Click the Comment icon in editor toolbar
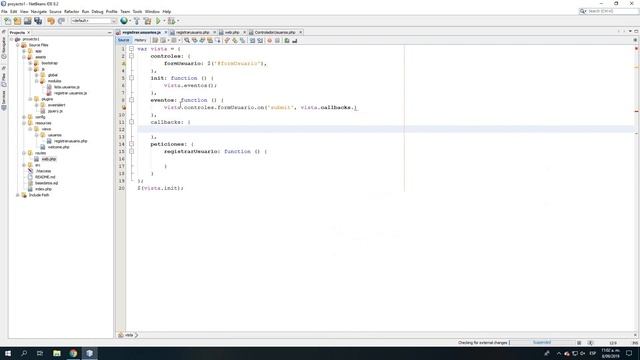This screenshot has height=360, width=640. tap(287, 40)
